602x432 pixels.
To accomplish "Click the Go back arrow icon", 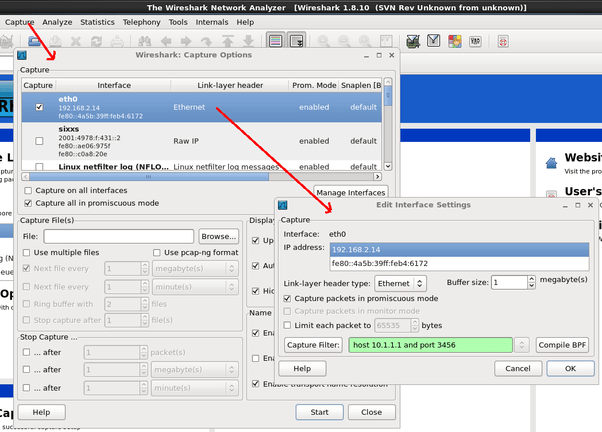I will tap(166, 41).
